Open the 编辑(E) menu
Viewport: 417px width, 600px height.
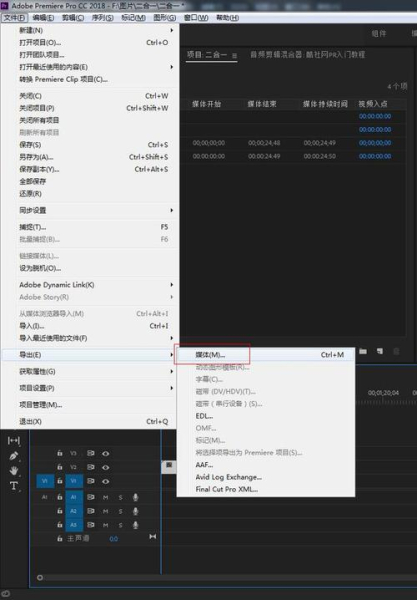click(43, 18)
